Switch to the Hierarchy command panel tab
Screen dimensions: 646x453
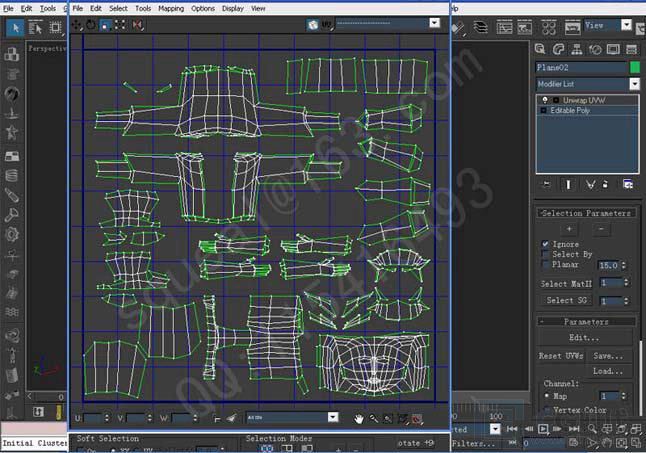(x=576, y=49)
